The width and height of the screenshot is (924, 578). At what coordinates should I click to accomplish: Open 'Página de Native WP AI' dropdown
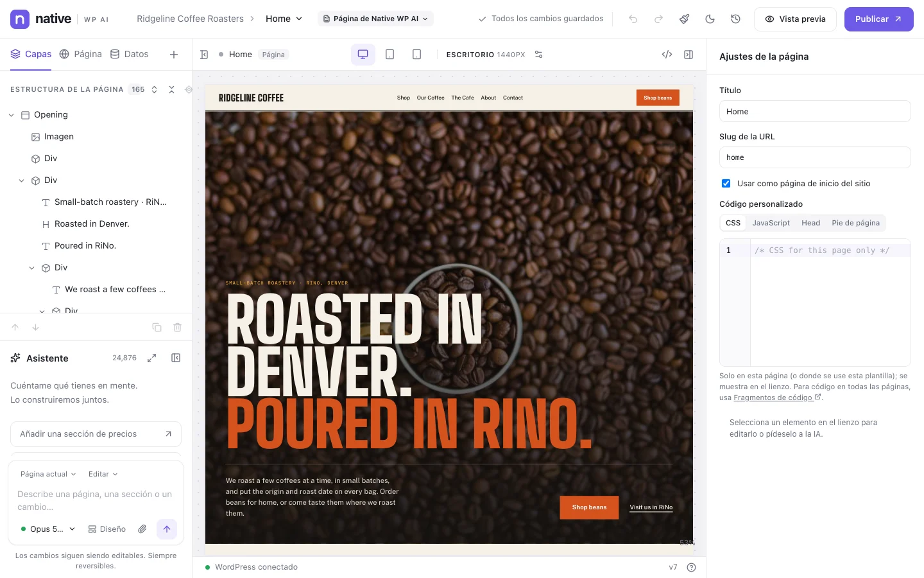click(375, 19)
